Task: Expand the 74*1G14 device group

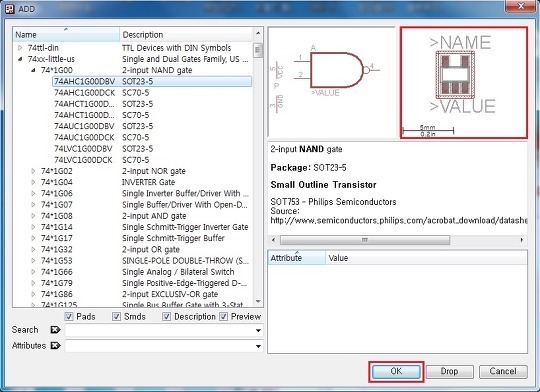Action: click(33, 227)
